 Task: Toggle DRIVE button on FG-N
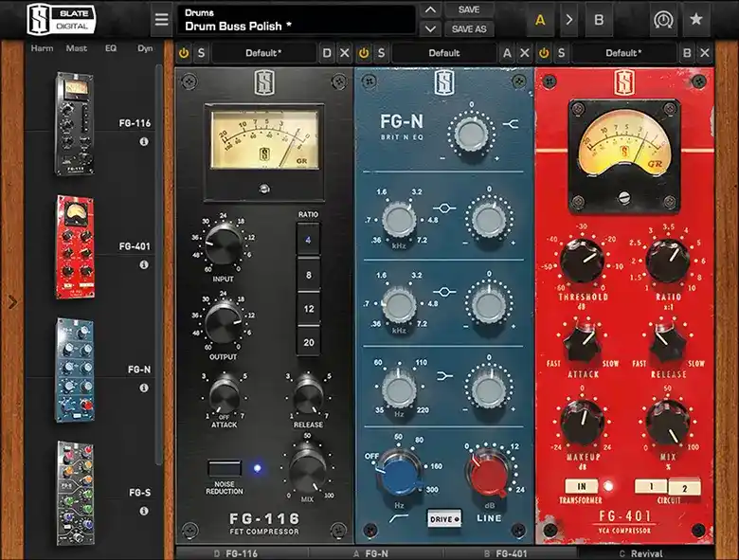click(444, 519)
